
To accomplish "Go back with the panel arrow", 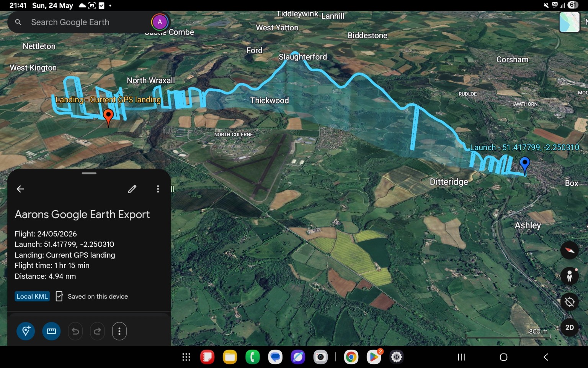I will pos(20,189).
